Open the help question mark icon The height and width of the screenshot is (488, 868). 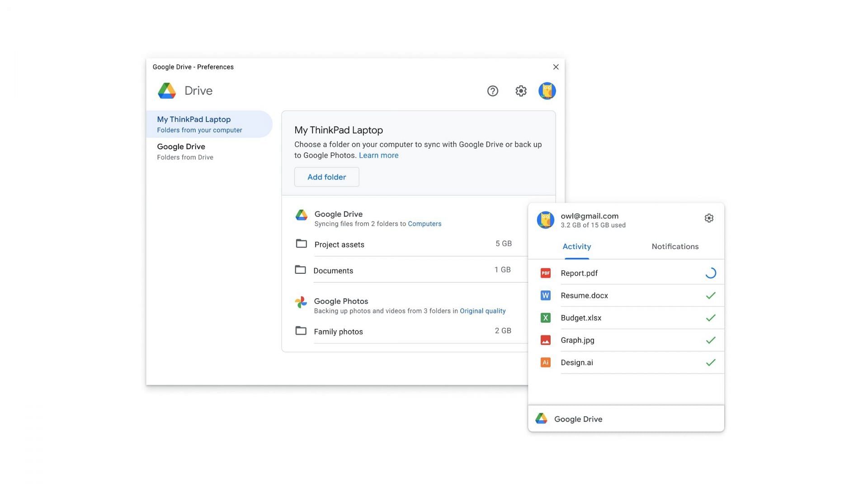[x=492, y=91]
